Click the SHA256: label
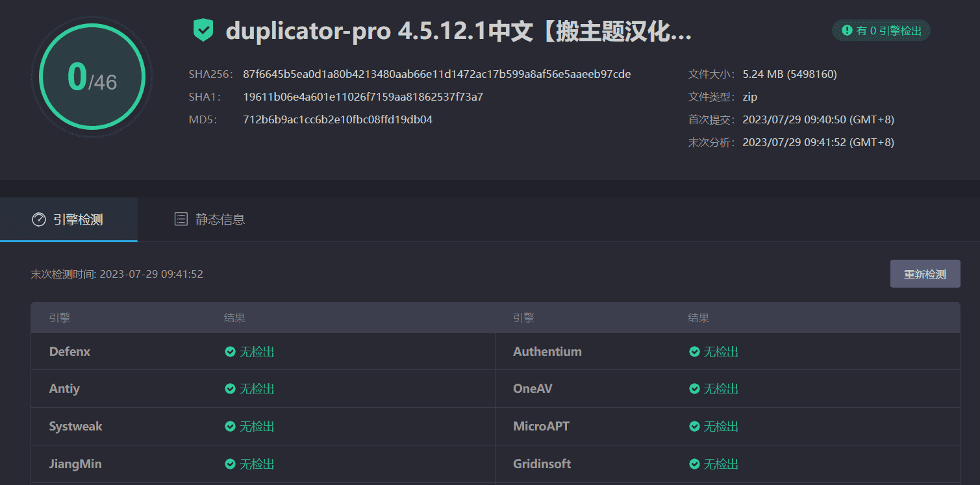This screenshot has height=485, width=980. (x=210, y=74)
